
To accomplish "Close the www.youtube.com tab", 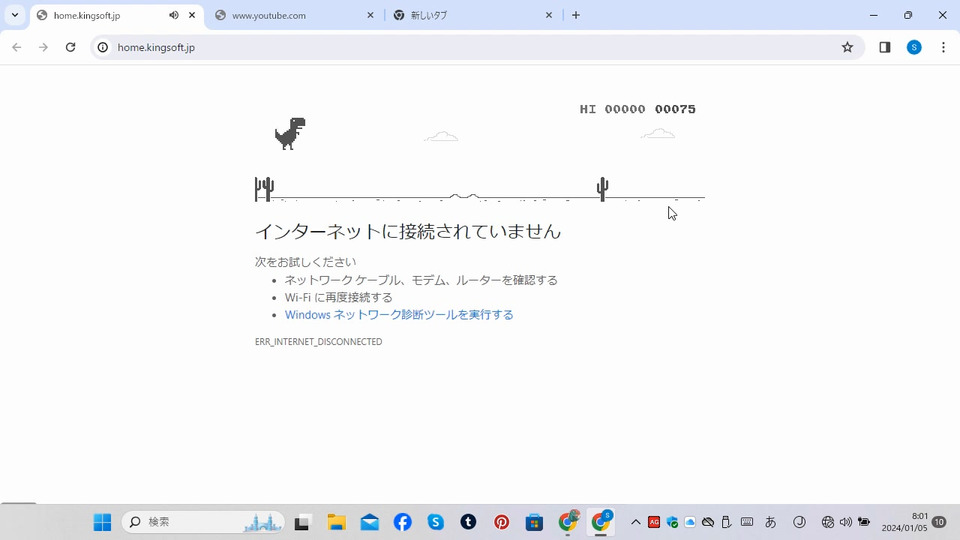I will click(x=370, y=15).
